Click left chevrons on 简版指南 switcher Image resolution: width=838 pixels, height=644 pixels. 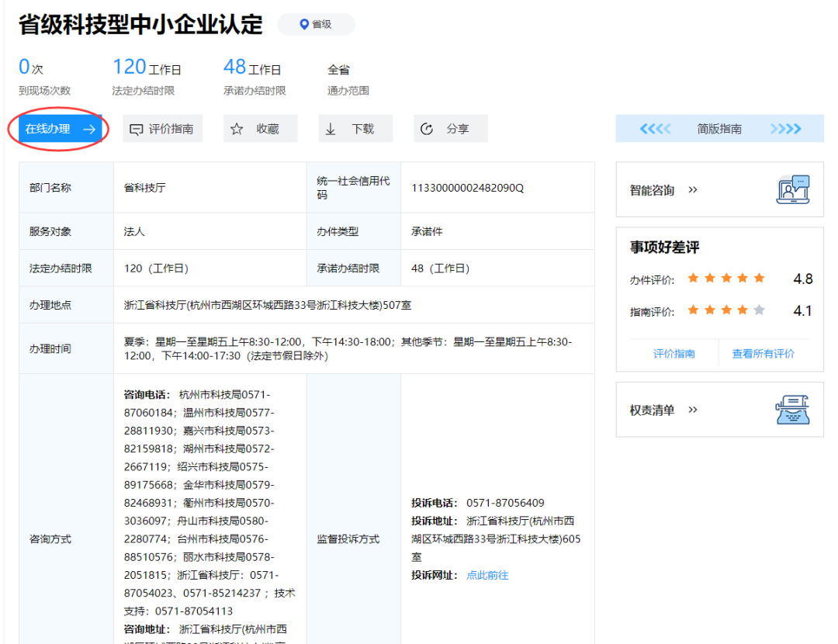(655, 129)
